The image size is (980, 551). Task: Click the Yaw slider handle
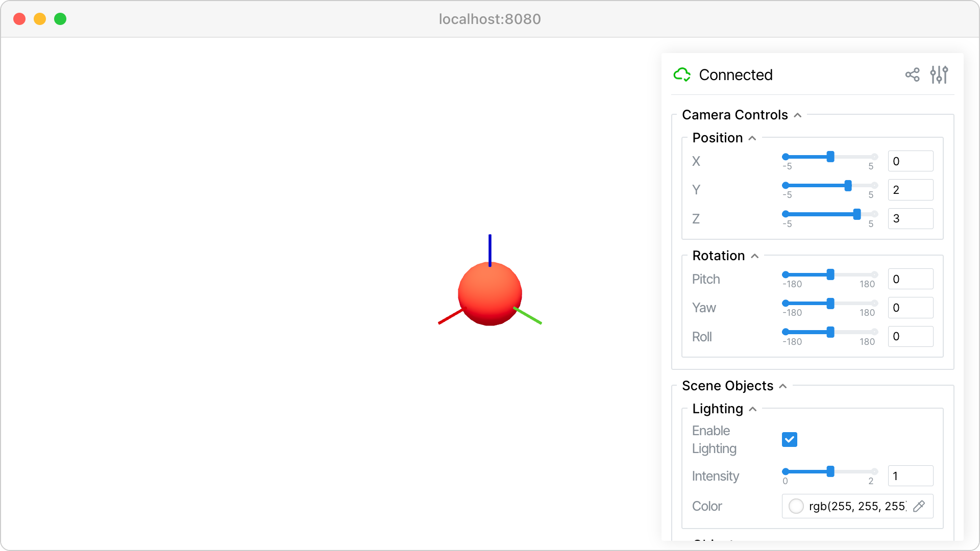click(830, 304)
